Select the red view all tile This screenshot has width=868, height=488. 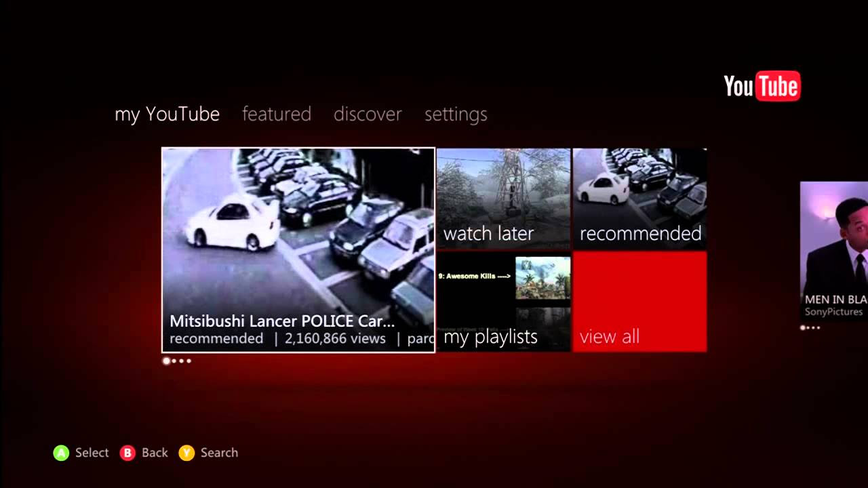(x=639, y=302)
